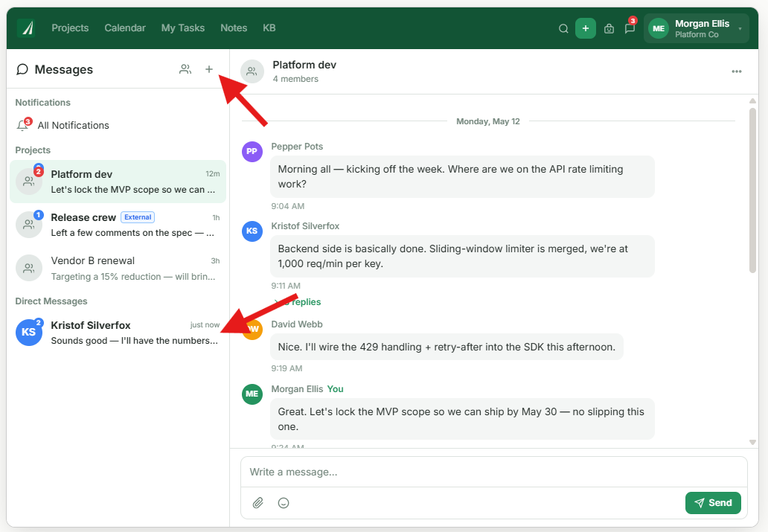
Task: Click the Release crew group avatar
Action: tap(29, 225)
